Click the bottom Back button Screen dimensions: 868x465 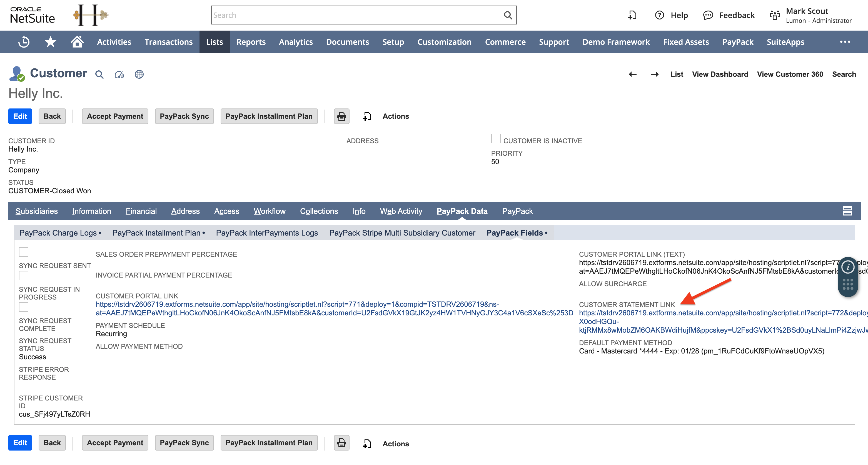pyautogui.click(x=52, y=443)
